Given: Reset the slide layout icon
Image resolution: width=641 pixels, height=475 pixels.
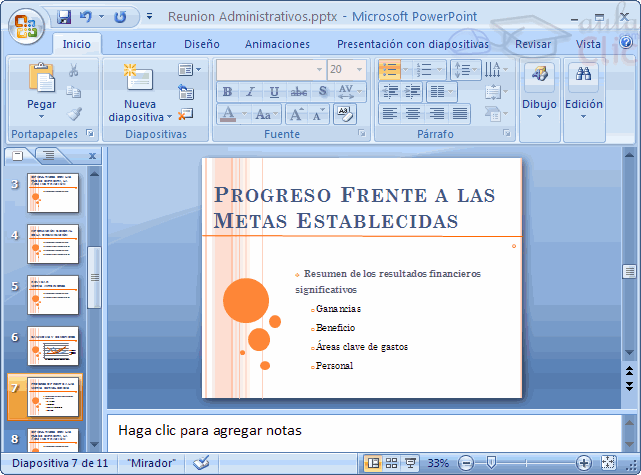Looking at the screenshot, I should pos(186,92).
